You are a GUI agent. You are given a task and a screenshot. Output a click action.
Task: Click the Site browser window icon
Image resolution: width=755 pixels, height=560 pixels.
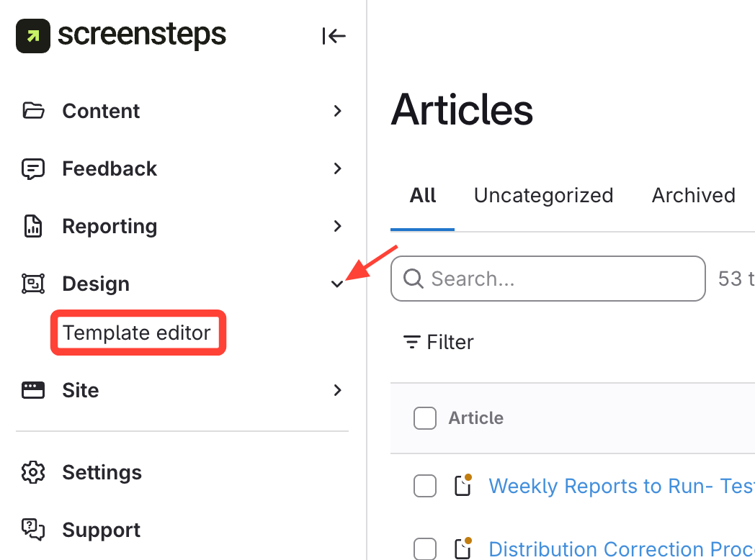click(x=33, y=390)
